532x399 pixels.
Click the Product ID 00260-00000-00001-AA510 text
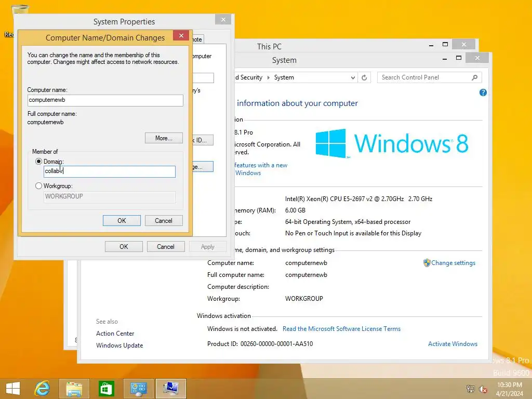pyautogui.click(x=260, y=344)
